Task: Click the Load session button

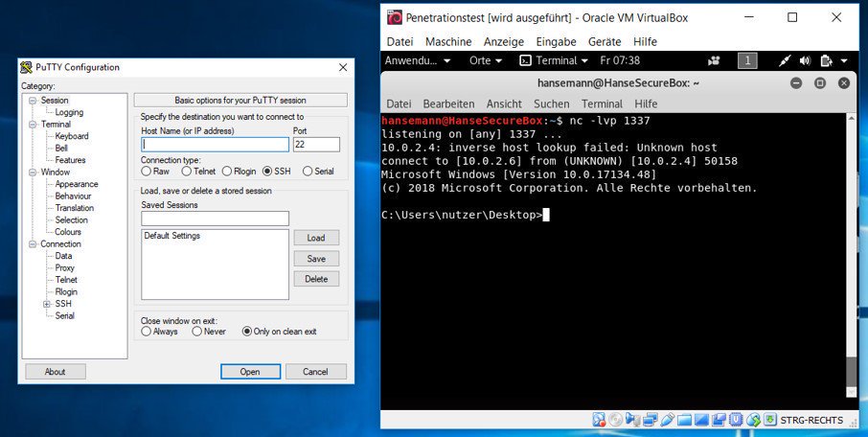Action: click(316, 239)
